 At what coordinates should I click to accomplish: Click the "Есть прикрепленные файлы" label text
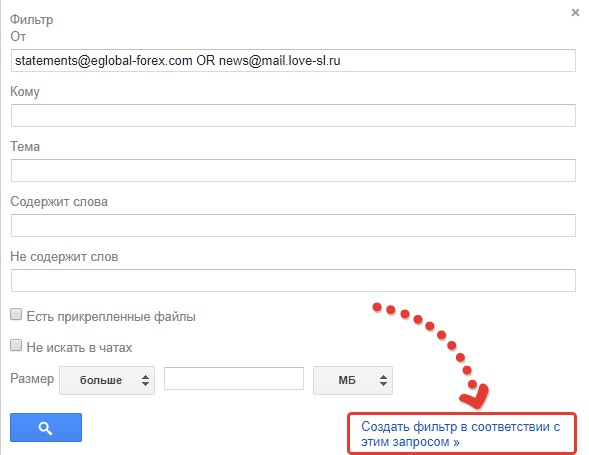click(x=111, y=316)
